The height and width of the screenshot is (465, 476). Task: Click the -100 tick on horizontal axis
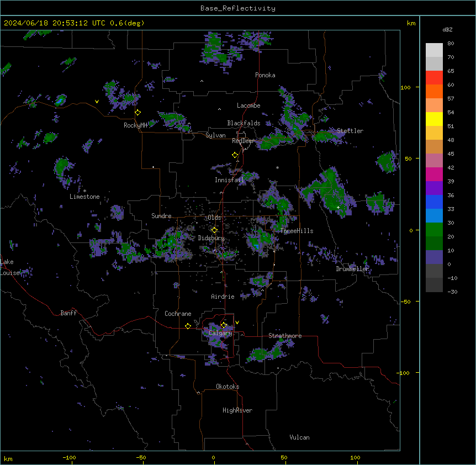(x=70, y=457)
